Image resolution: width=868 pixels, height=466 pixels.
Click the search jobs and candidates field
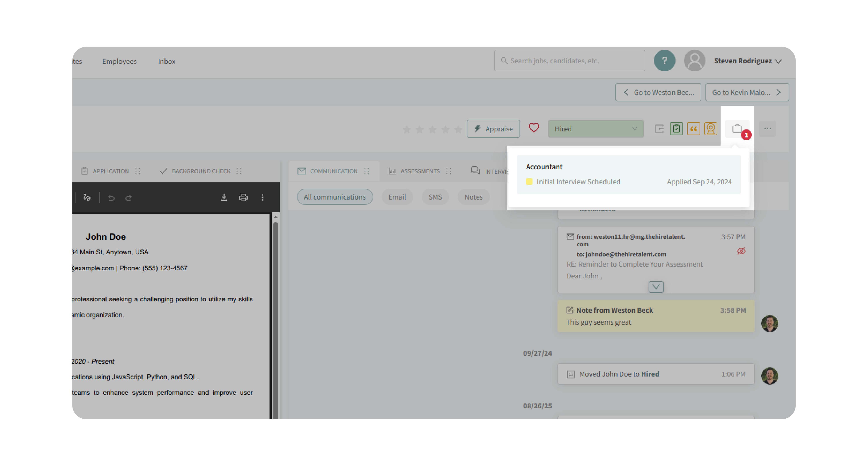pos(569,61)
